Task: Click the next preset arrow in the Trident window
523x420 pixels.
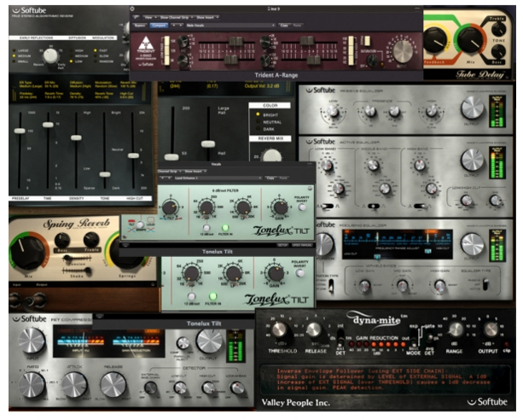Action: (x=181, y=26)
